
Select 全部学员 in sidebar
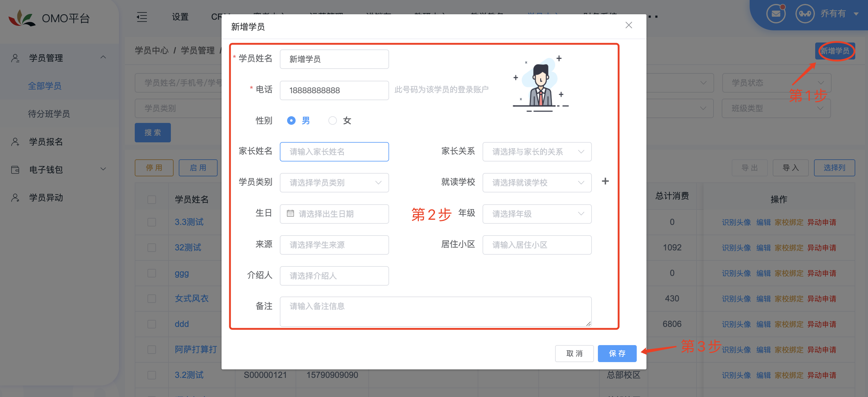coord(45,86)
